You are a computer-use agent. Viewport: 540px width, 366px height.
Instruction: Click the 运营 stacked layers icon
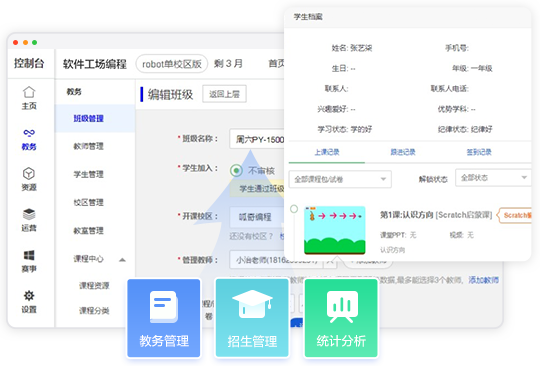tap(29, 214)
